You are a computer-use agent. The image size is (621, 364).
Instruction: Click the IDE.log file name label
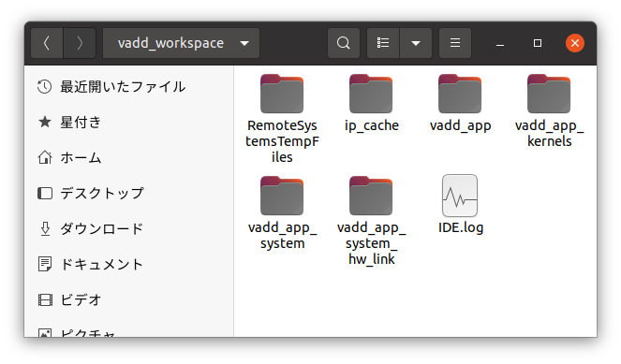pyautogui.click(x=461, y=227)
